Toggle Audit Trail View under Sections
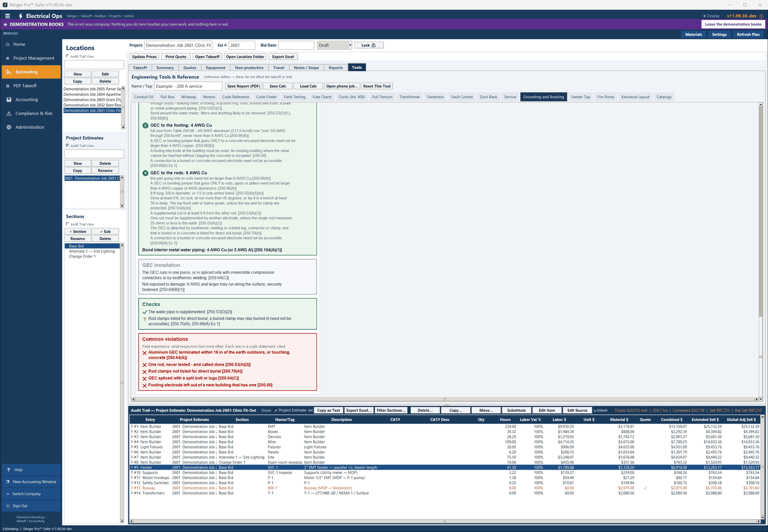Screen dimensions: 768x532 point(68,224)
